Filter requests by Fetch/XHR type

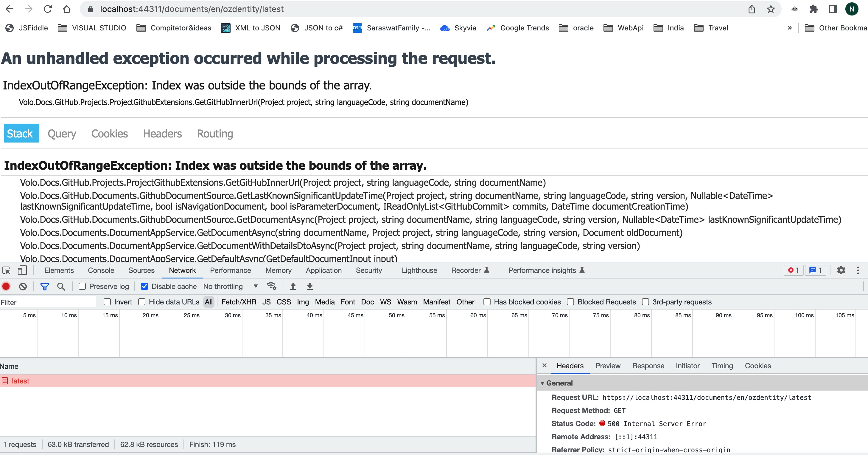click(239, 302)
